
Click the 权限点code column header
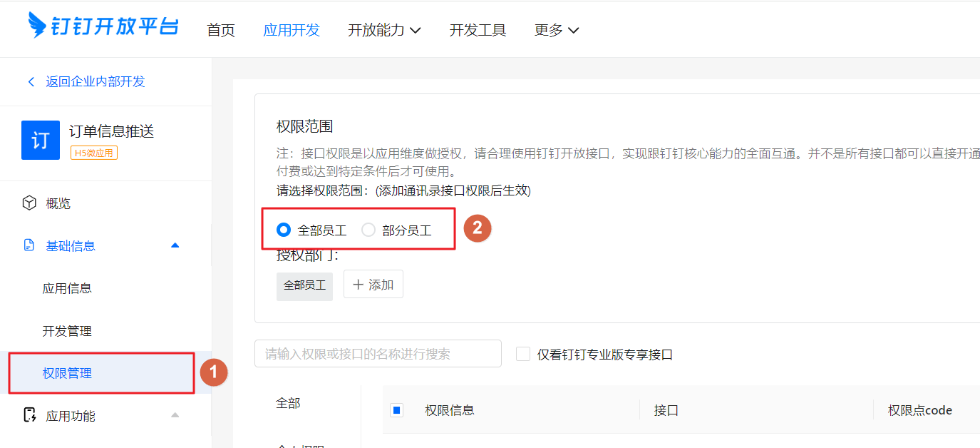[x=920, y=410]
